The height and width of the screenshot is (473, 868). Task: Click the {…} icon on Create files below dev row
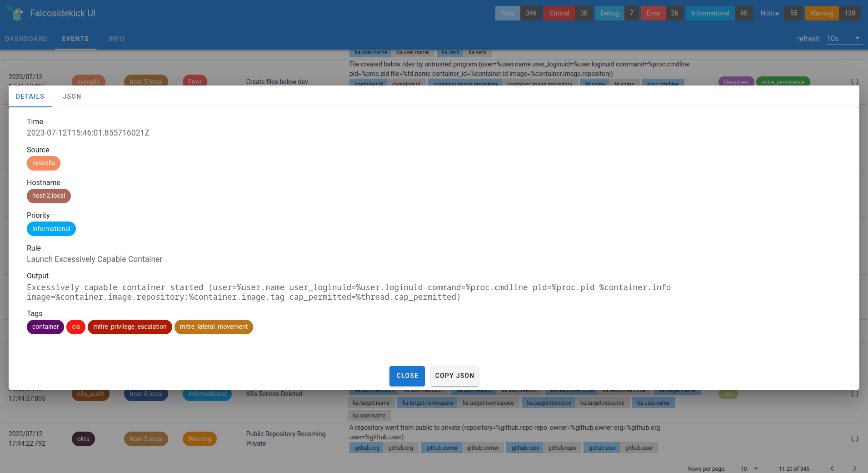tap(854, 82)
